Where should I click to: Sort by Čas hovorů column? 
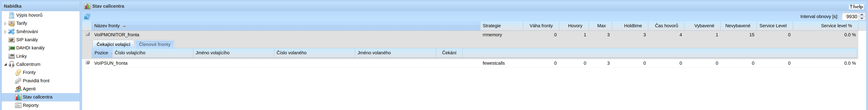click(x=666, y=26)
